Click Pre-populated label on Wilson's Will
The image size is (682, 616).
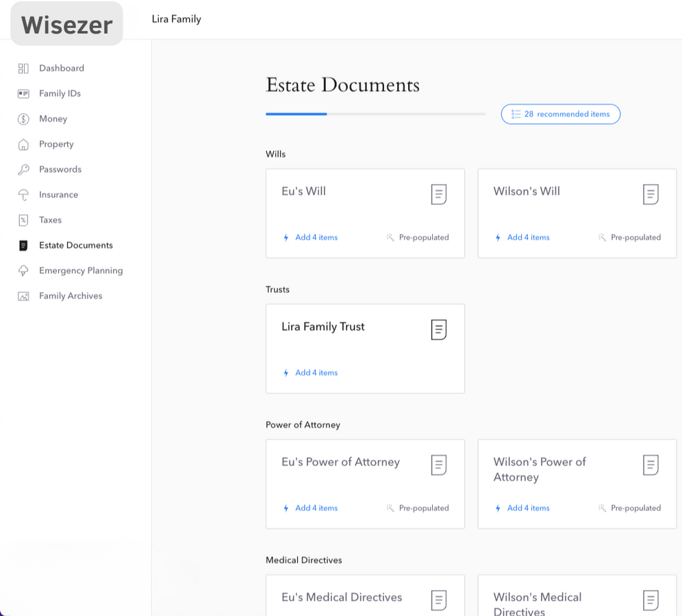[x=635, y=238]
